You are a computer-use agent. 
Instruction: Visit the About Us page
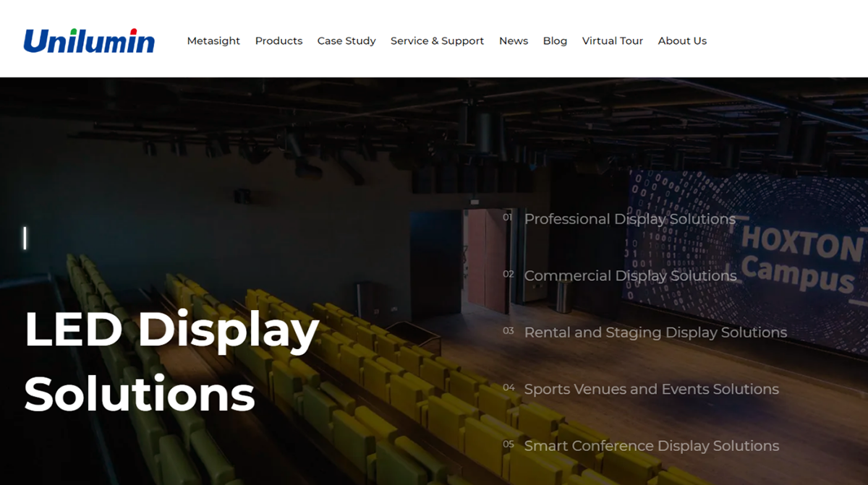682,41
